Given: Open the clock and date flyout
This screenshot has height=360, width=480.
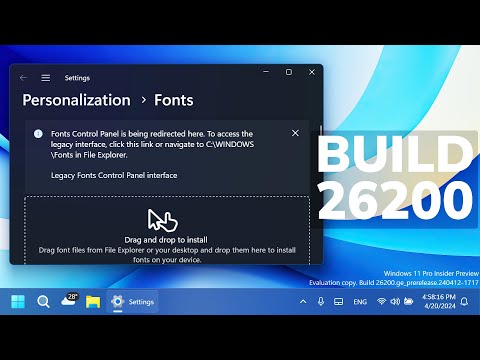Looking at the screenshot, I should (439, 301).
